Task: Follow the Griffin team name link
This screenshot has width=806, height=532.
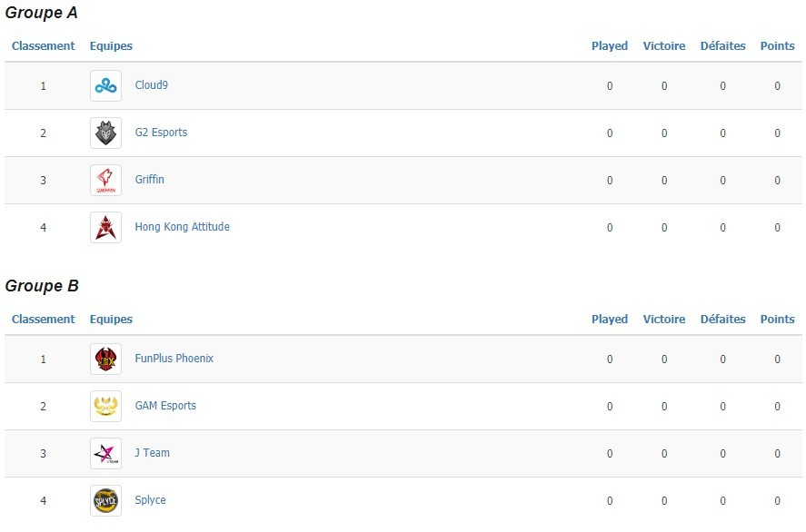Action: pyautogui.click(x=150, y=180)
